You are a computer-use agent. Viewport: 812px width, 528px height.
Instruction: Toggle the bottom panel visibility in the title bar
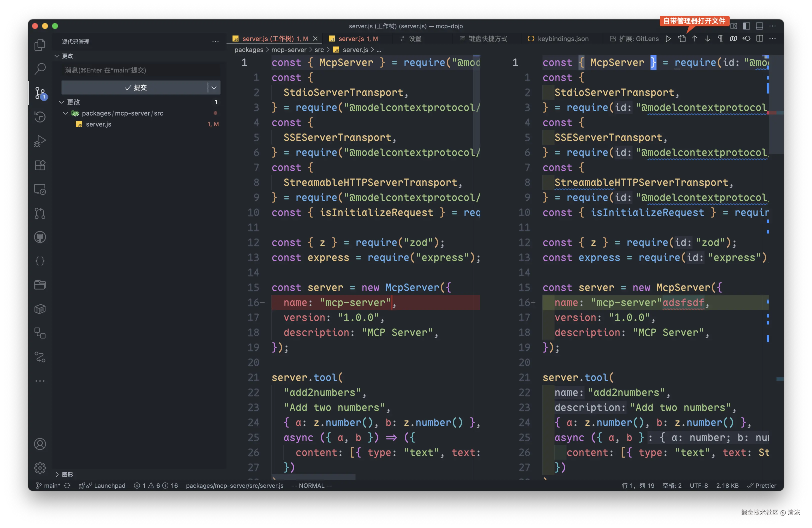click(759, 26)
